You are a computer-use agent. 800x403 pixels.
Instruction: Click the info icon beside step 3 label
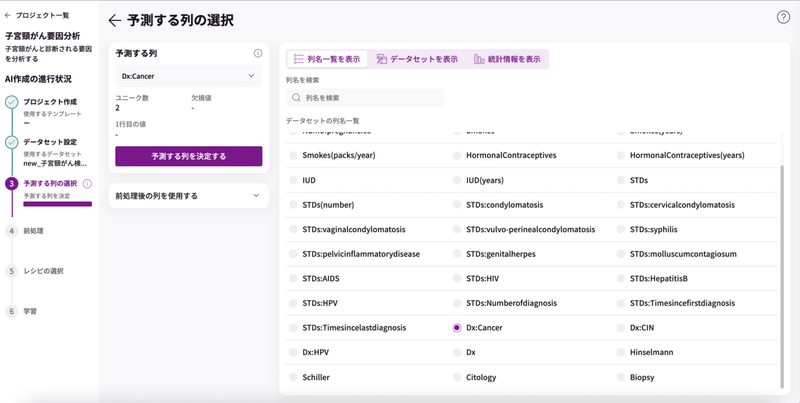point(87,184)
